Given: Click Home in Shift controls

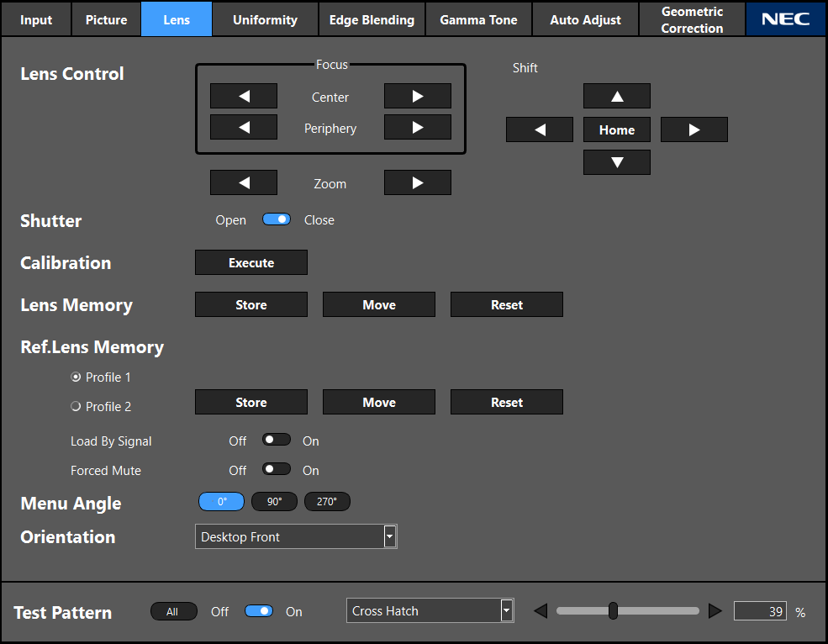Looking at the screenshot, I should [617, 130].
